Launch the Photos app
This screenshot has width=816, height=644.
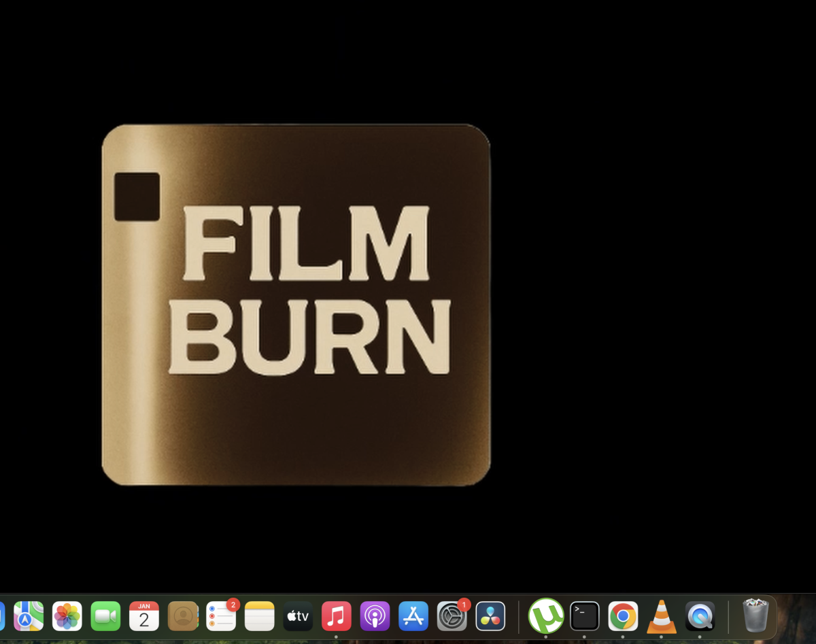(67, 616)
